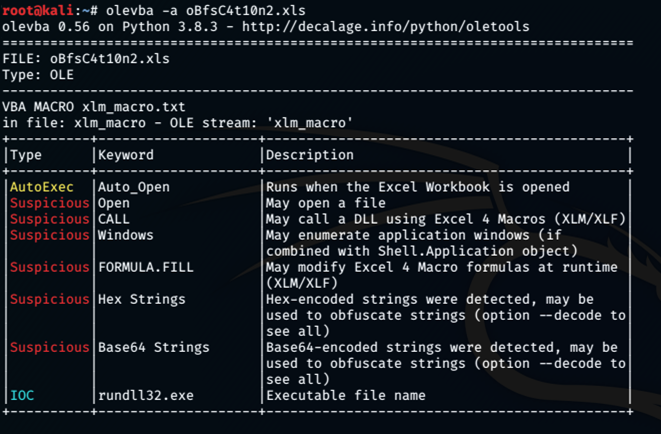Screen dimensions: 661x434
Task: Click the Keyword column header
Action: click(x=126, y=155)
